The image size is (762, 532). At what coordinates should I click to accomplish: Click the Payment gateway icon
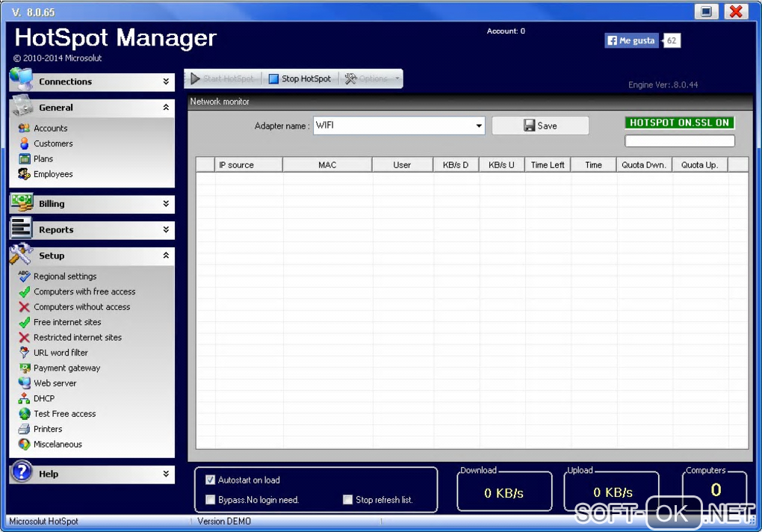(x=25, y=368)
